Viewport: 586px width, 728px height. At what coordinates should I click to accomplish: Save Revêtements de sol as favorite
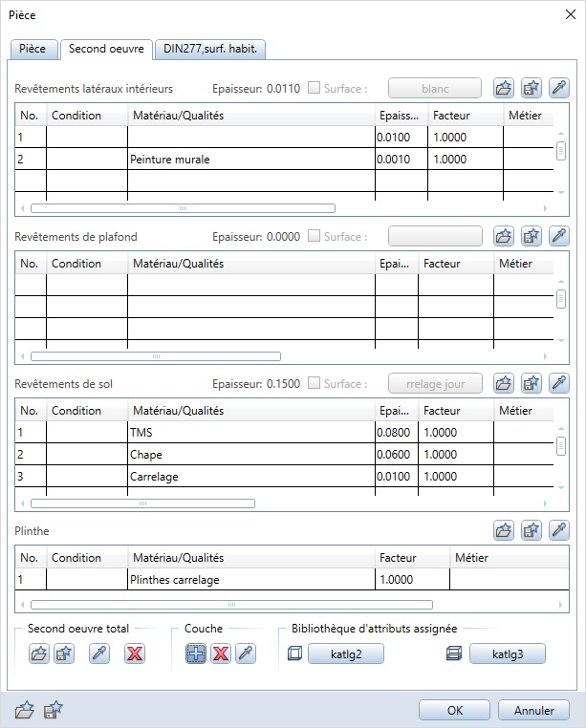click(532, 383)
